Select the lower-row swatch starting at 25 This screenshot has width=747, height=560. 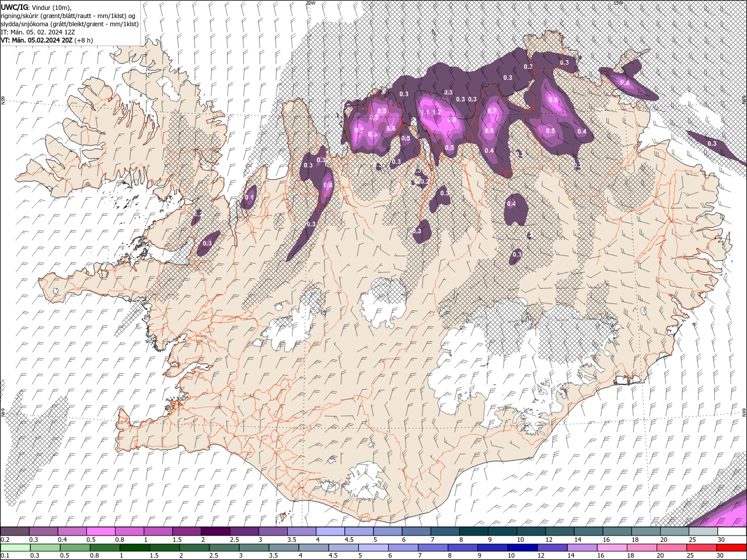(701, 548)
